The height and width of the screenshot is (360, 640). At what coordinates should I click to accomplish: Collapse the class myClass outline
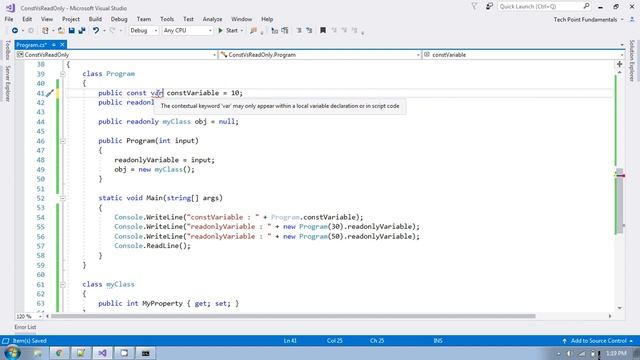pos(62,284)
